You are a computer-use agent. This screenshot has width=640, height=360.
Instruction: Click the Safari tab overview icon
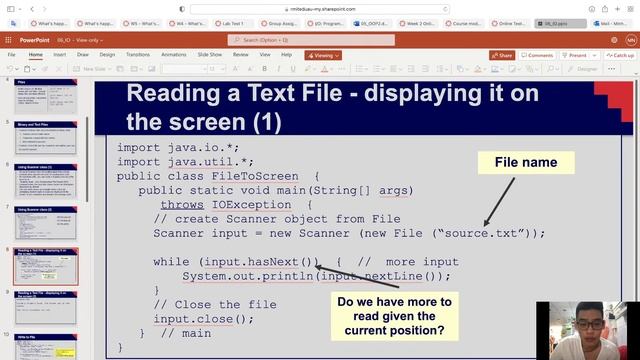[631, 9]
